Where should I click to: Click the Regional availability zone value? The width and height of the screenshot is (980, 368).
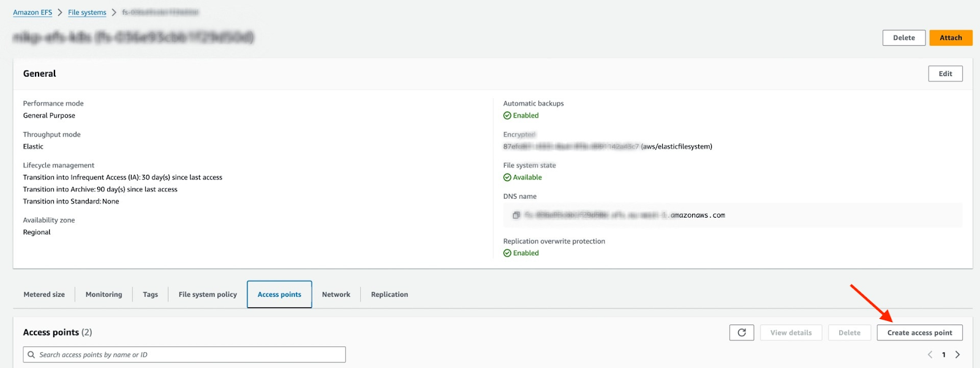pos(37,232)
